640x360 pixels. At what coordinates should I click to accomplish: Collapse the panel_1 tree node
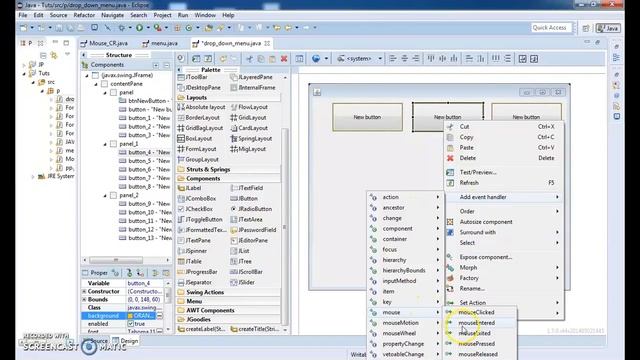(x=105, y=144)
